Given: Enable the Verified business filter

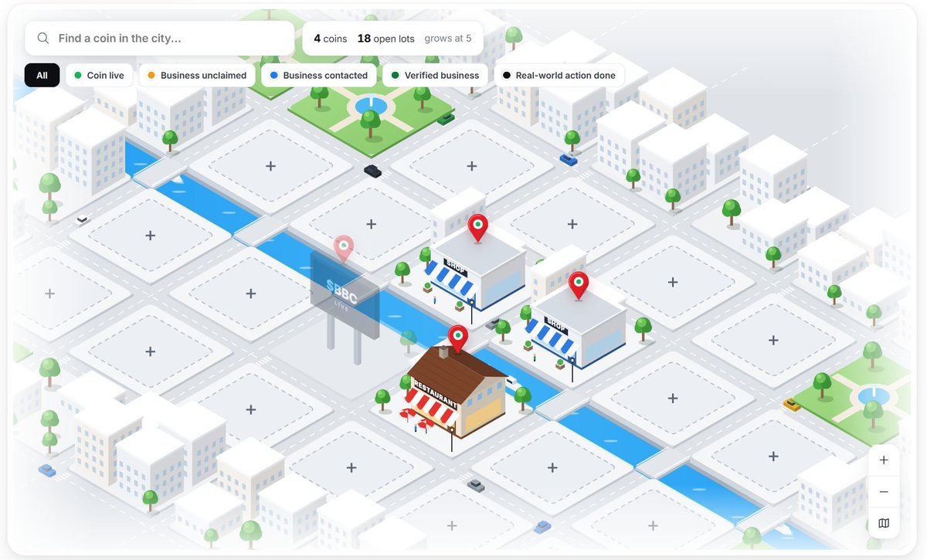Looking at the screenshot, I should [x=435, y=75].
